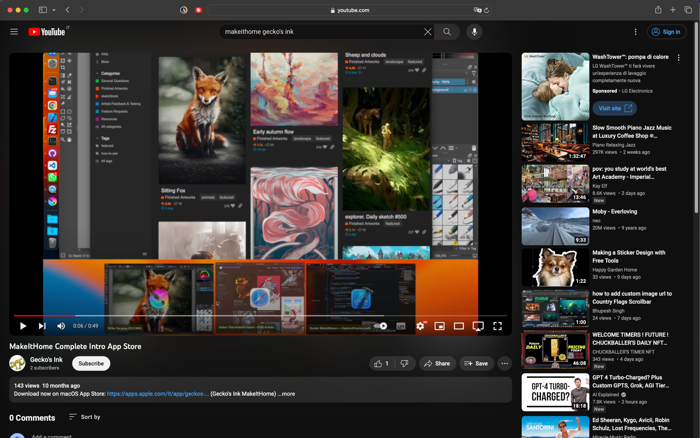Open AI Explained channel name

(605, 395)
